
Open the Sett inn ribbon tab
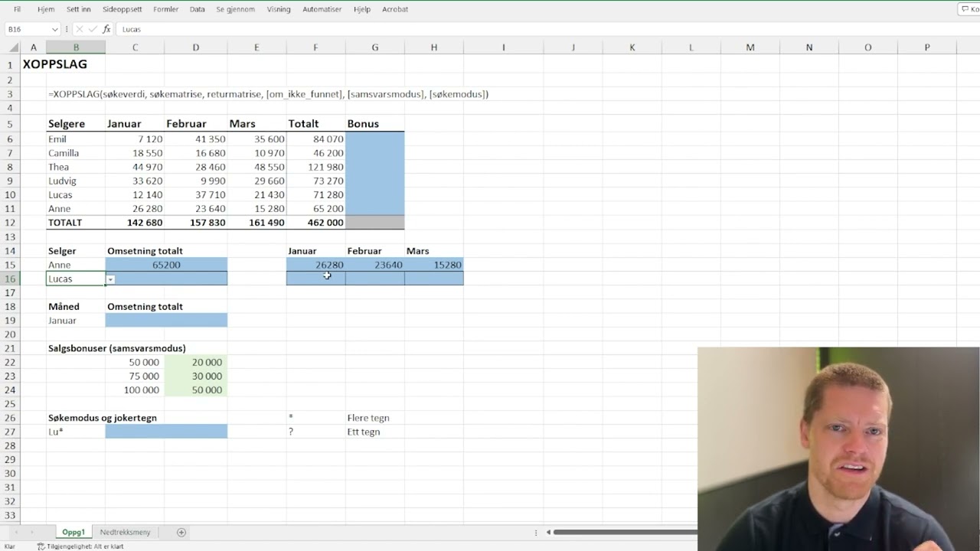pos(79,9)
